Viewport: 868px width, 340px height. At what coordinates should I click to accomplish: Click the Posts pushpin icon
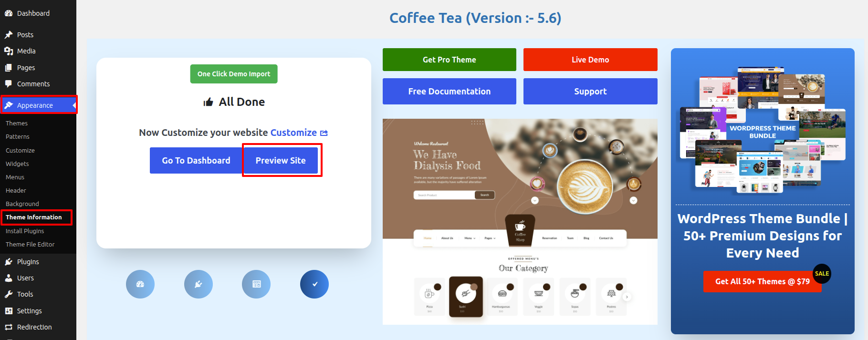tap(9, 35)
